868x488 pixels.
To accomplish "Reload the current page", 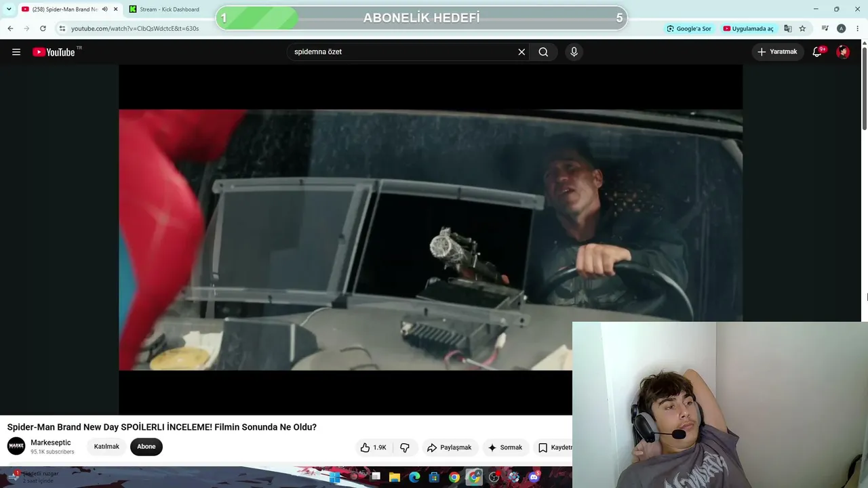I will 43,28.
